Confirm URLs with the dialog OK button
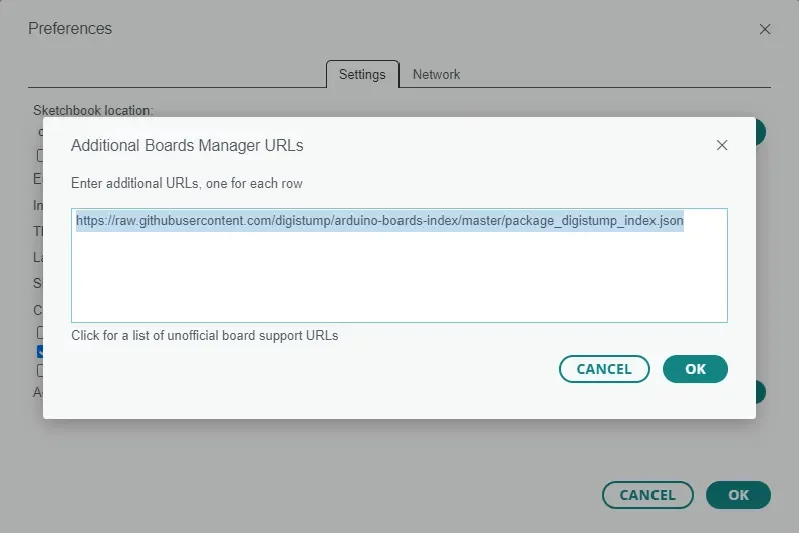Screen dimensions: 799x533 coord(695,369)
